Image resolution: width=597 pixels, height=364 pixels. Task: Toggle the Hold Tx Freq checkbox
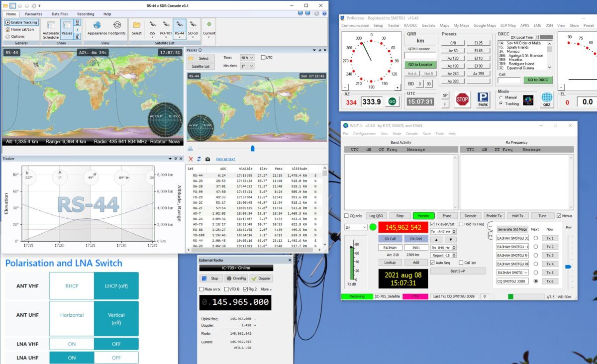coord(461,224)
